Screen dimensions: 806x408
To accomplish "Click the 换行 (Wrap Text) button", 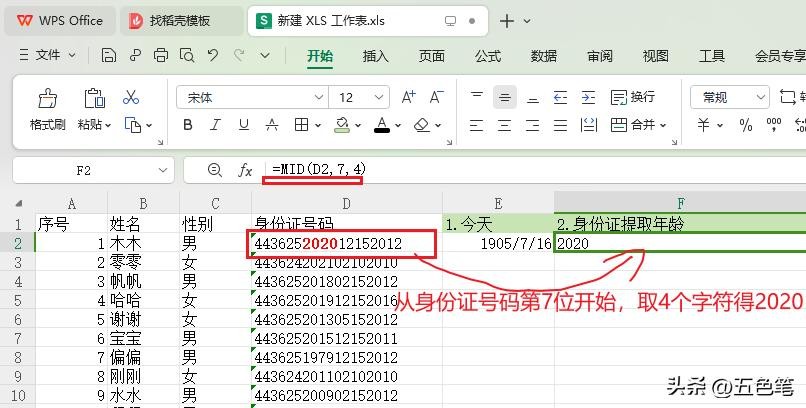I will (632, 97).
